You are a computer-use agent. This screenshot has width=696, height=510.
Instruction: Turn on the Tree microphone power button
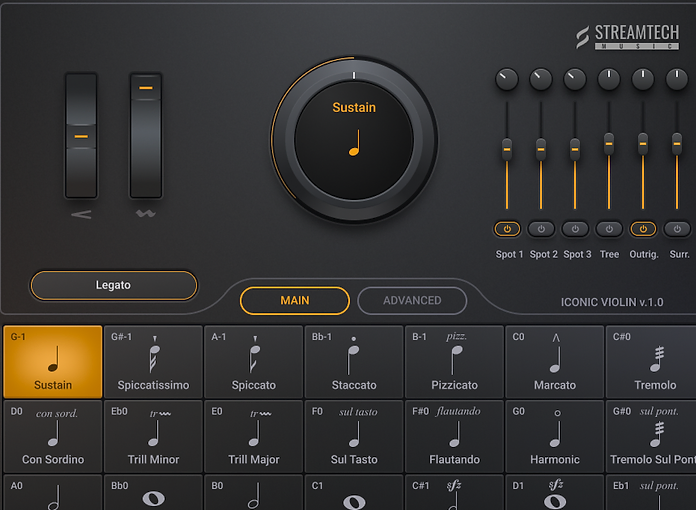609,229
